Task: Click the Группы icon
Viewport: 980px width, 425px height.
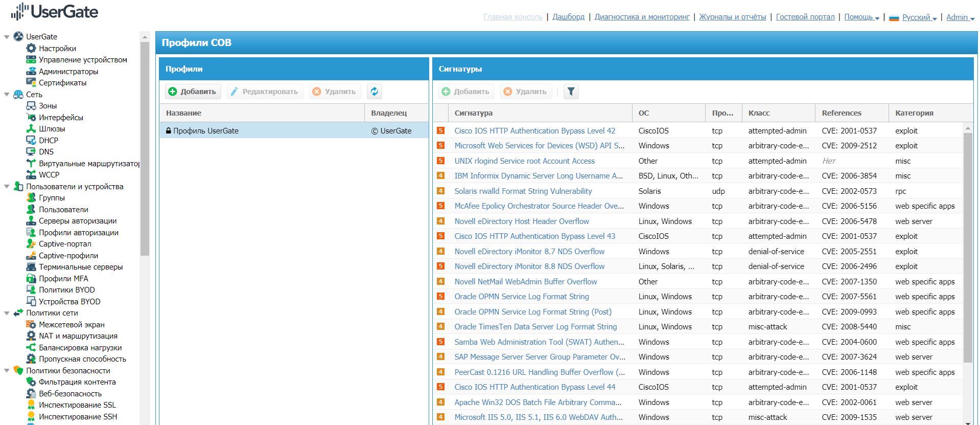Action: click(31, 198)
